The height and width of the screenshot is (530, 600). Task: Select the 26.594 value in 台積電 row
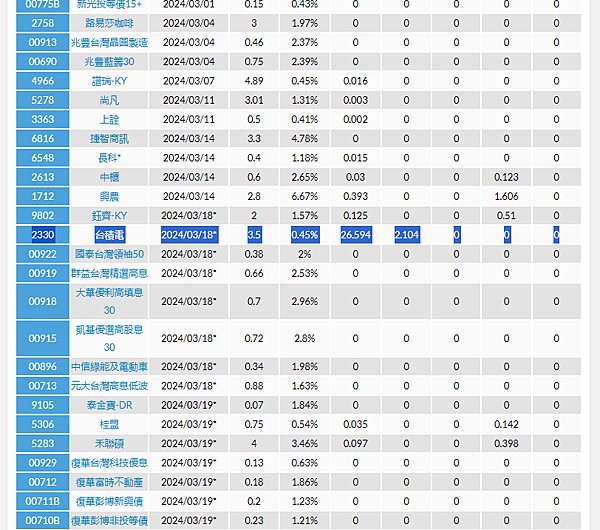pyautogui.click(x=356, y=235)
